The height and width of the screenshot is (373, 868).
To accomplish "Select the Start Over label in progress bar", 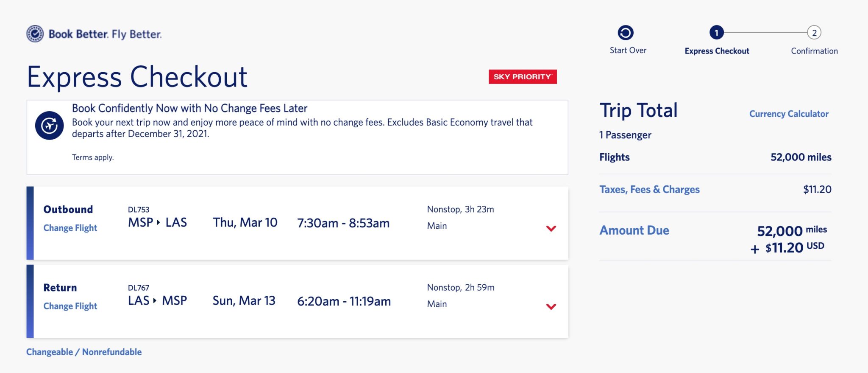I will click(x=627, y=50).
